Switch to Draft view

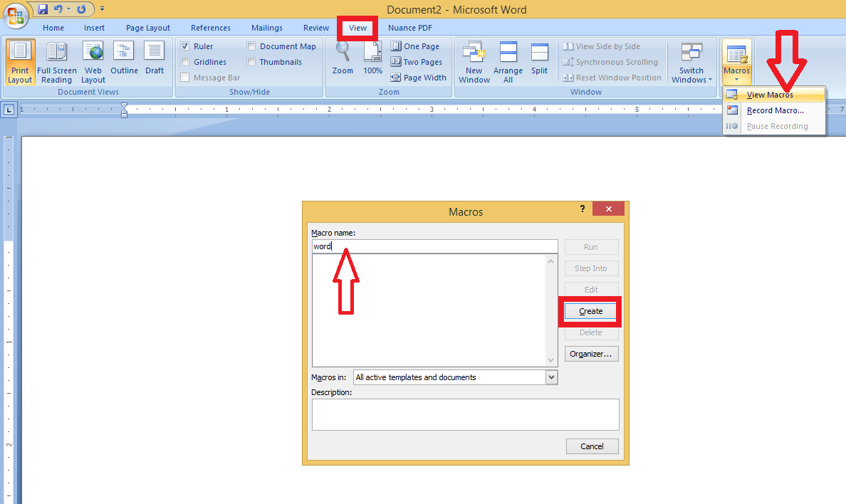point(155,58)
